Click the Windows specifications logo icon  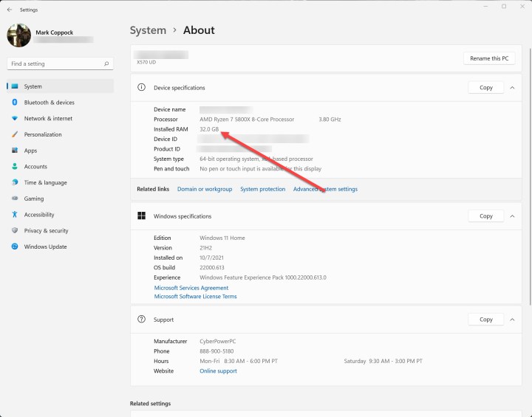click(141, 216)
